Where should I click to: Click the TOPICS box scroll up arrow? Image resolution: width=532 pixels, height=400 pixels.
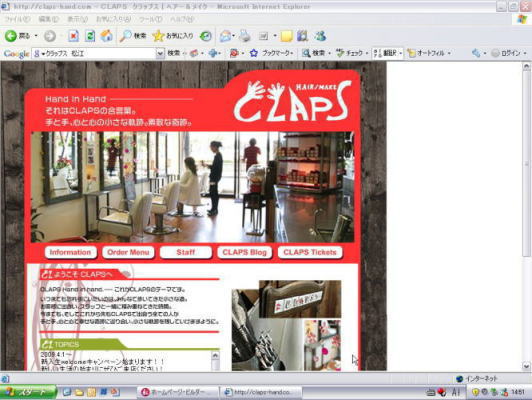coord(215,355)
